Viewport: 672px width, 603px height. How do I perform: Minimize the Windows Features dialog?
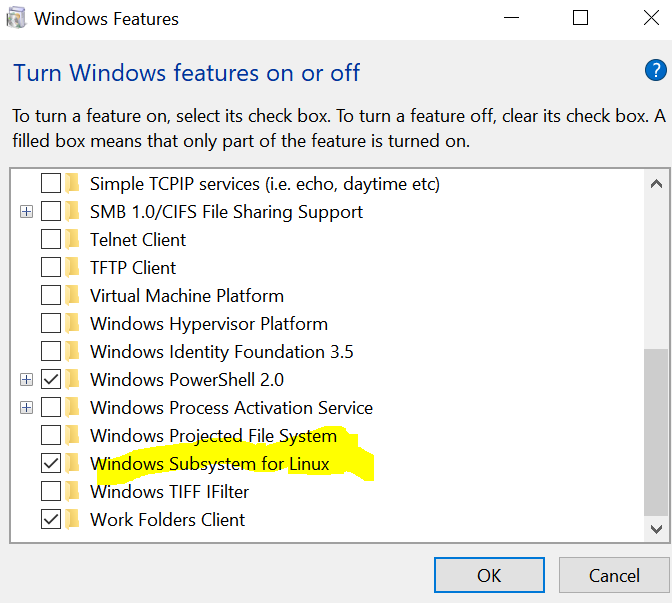tap(511, 18)
